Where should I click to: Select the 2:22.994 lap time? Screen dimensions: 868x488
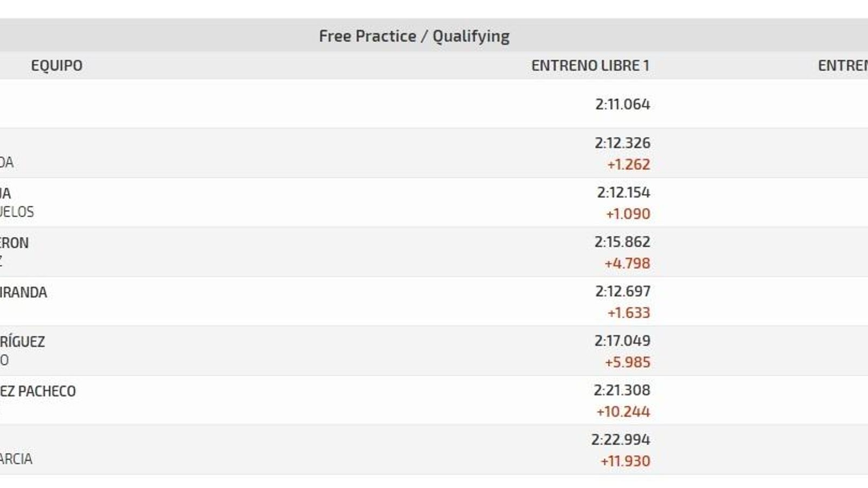click(621, 439)
